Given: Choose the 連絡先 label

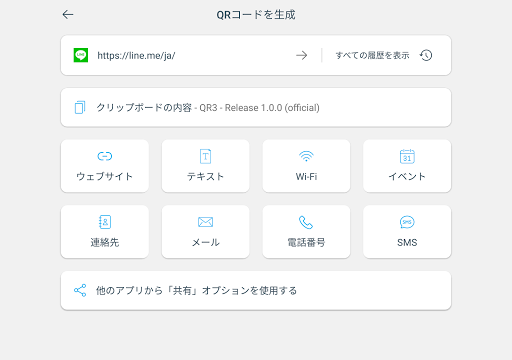Looking at the screenshot, I should click(x=105, y=242).
